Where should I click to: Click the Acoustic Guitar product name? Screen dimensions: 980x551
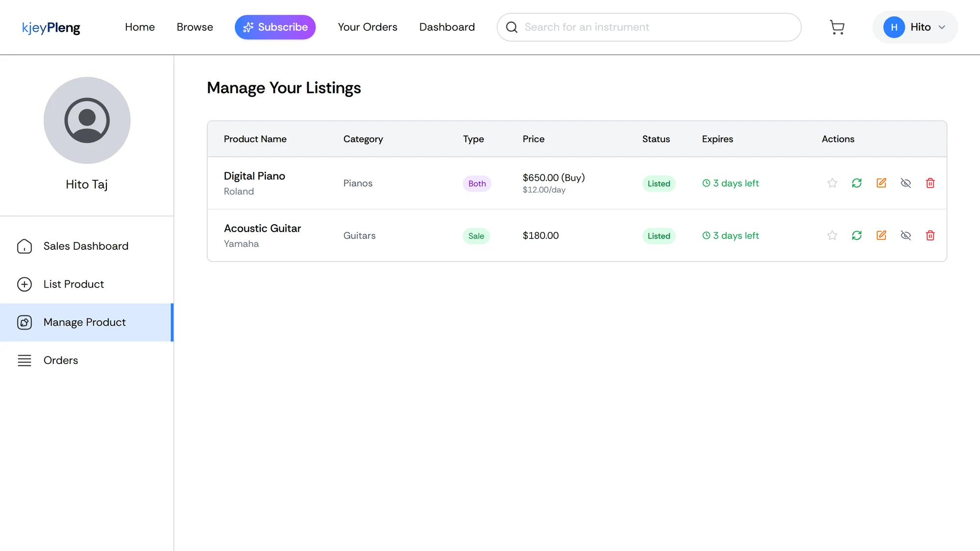[262, 228]
